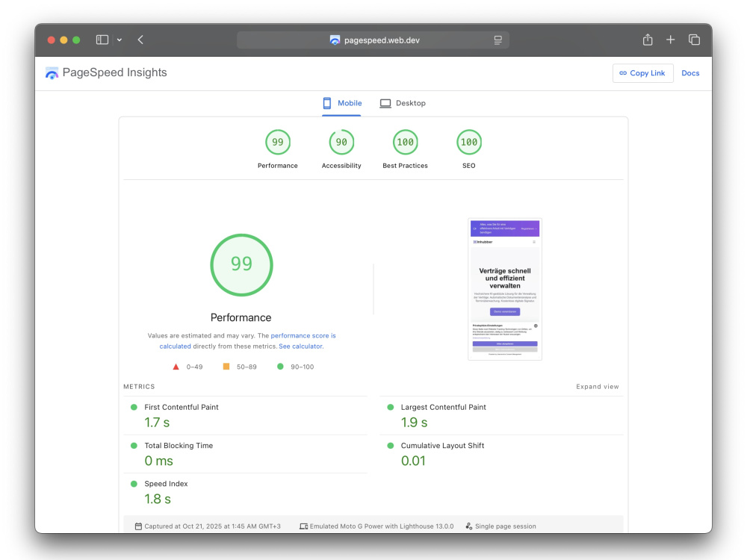
Task: Open the See calculator link
Action: pos(300,346)
